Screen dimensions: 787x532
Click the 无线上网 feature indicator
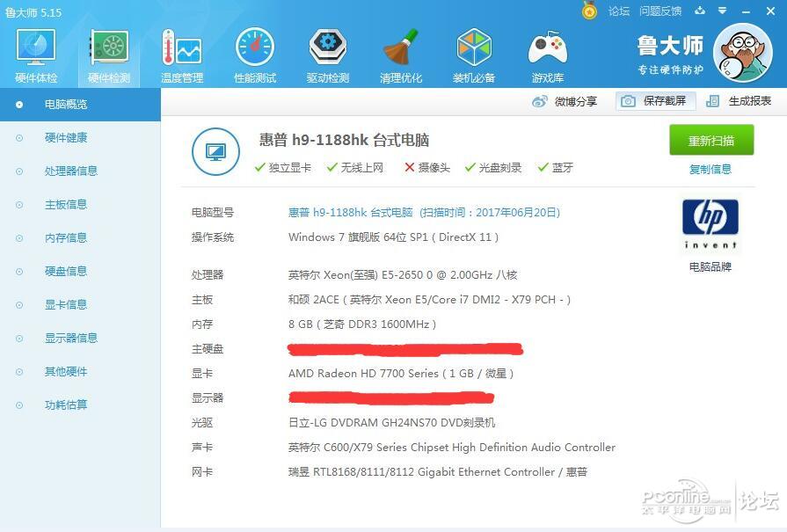point(354,168)
